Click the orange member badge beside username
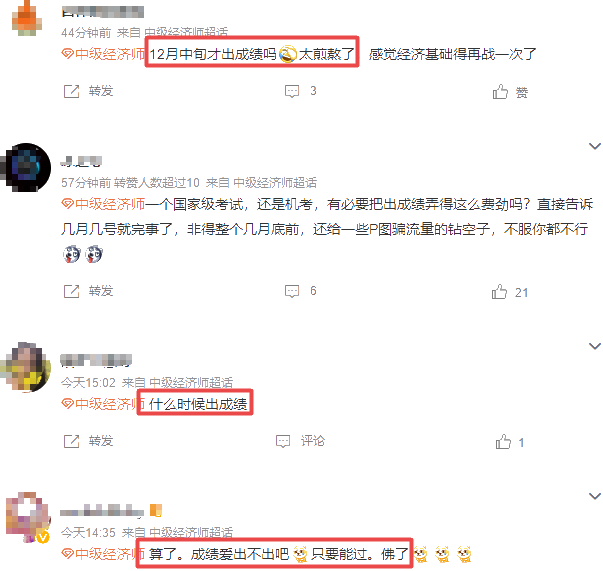 click(x=156, y=510)
